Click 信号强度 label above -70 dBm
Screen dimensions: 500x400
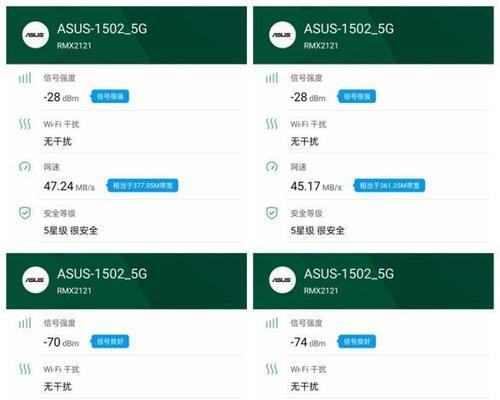(x=60, y=323)
